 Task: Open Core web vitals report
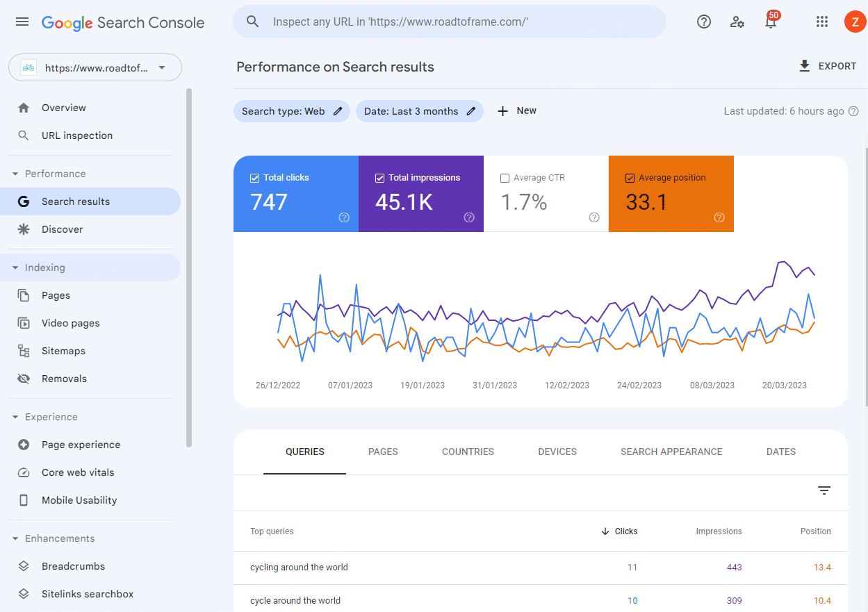23,472
